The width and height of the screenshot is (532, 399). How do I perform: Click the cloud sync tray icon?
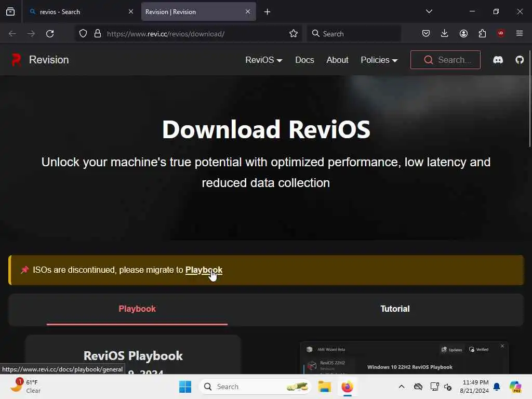418,387
